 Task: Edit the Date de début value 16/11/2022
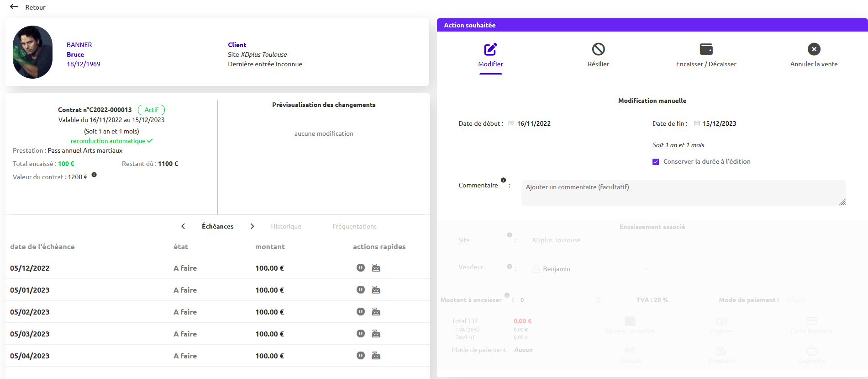pos(534,123)
